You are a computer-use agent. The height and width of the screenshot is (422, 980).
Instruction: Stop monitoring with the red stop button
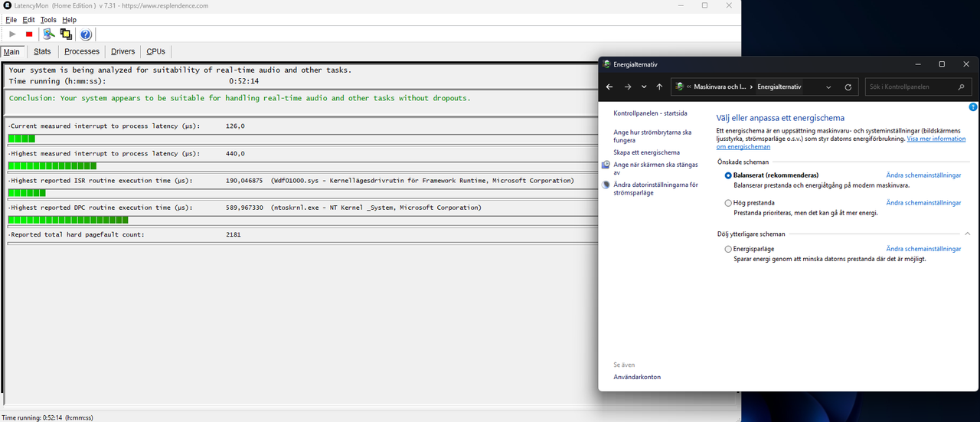point(29,34)
